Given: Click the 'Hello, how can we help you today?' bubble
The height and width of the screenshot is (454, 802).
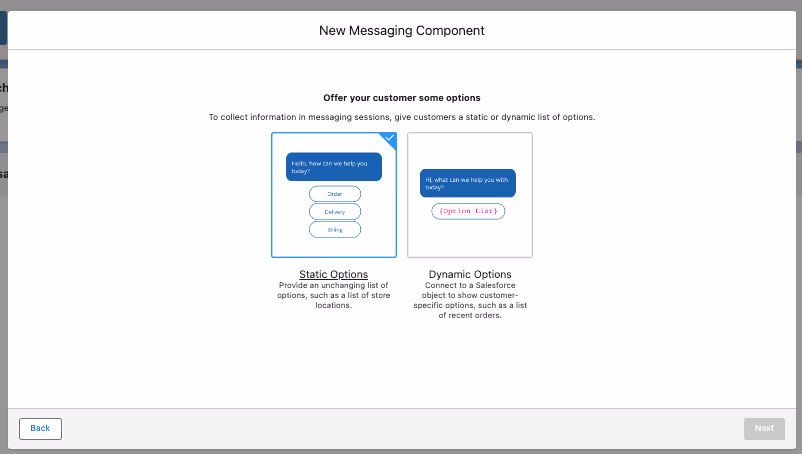Looking at the screenshot, I should tap(334, 167).
